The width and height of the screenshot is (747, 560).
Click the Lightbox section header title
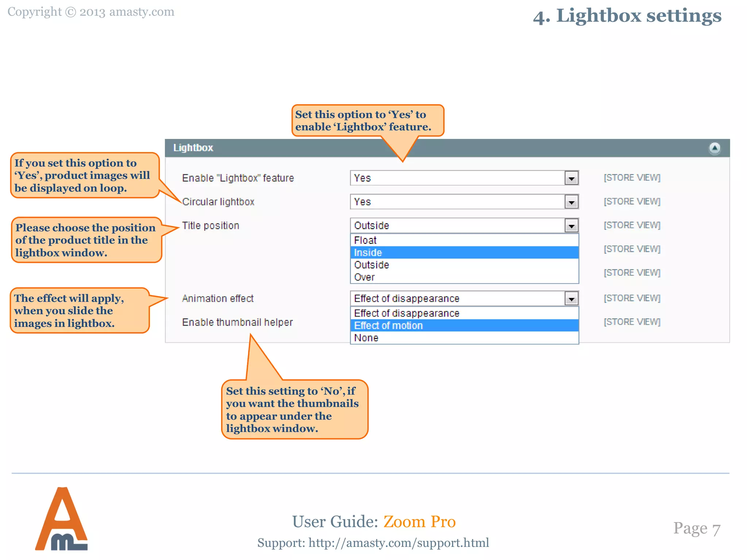[193, 148]
